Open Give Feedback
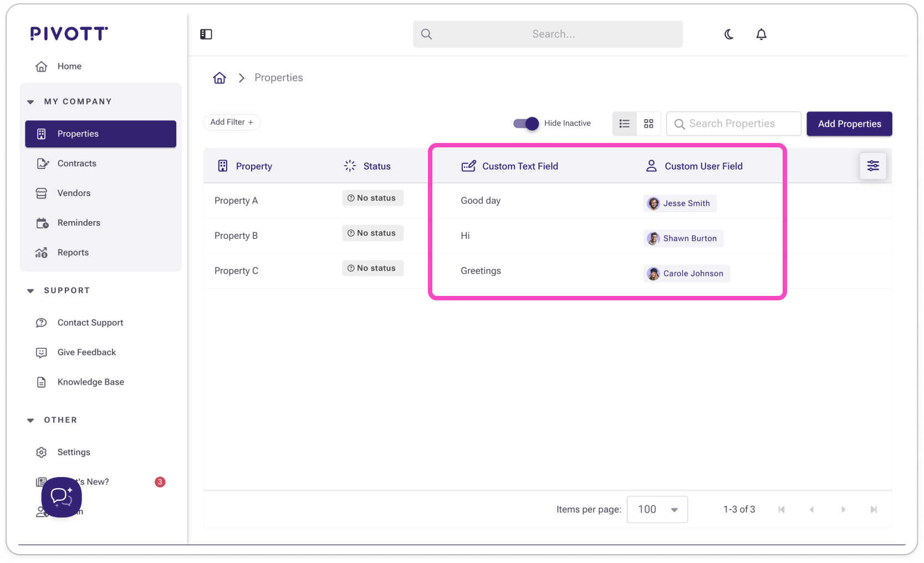The width and height of the screenshot is (924, 563). (x=101, y=352)
